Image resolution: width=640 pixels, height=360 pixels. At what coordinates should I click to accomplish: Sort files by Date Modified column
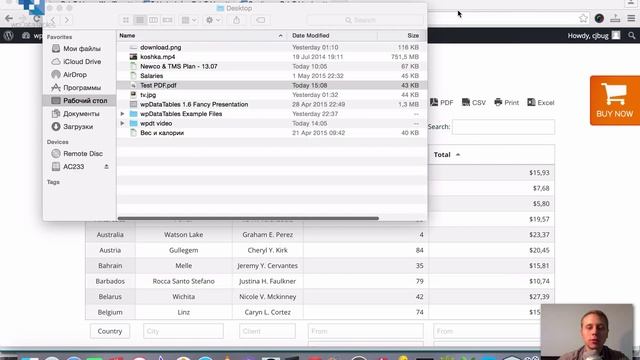tap(332, 36)
